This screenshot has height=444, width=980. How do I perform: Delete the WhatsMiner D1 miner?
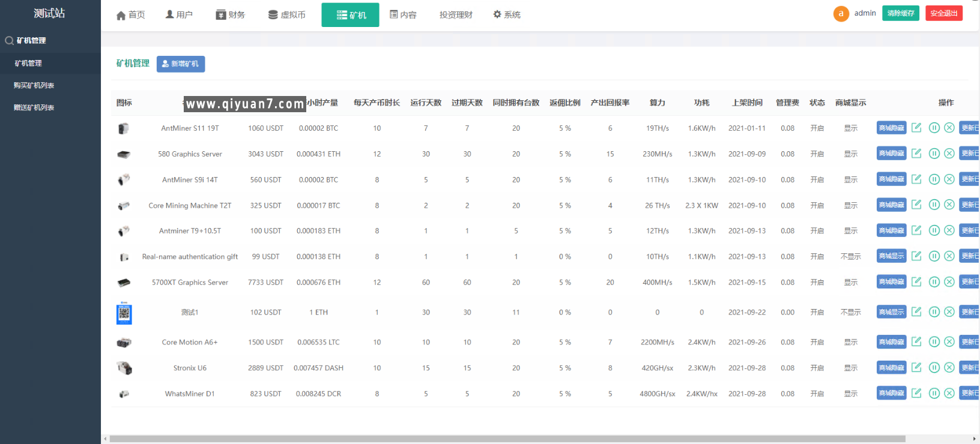(x=949, y=394)
